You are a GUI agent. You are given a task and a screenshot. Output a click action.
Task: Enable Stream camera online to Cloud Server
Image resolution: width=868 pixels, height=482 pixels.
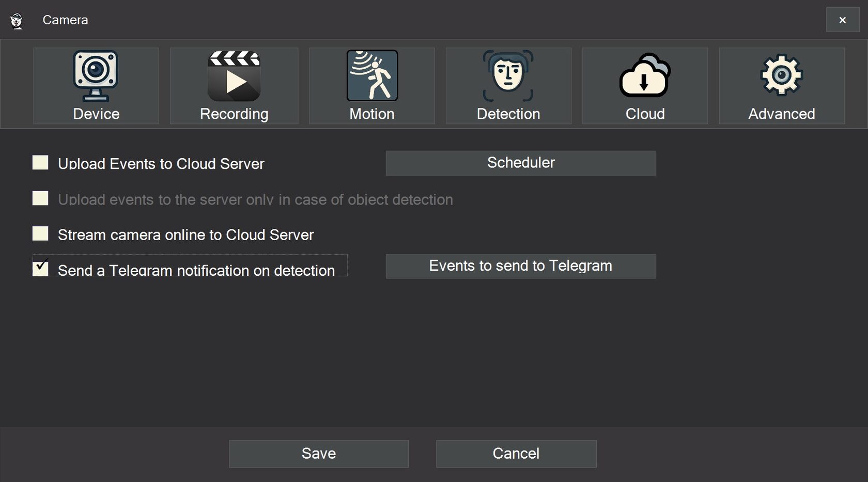[x=40, y=234]
